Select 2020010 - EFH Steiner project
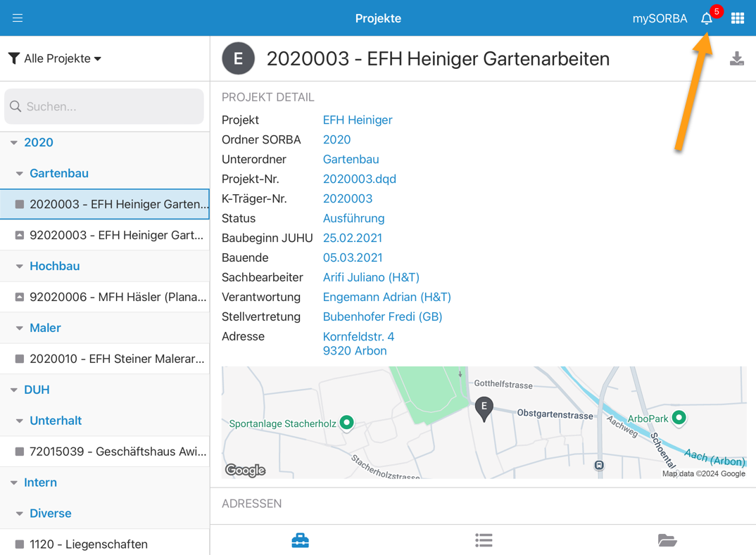Viewport: 756px width, 555px height. [x=116, y=359]
